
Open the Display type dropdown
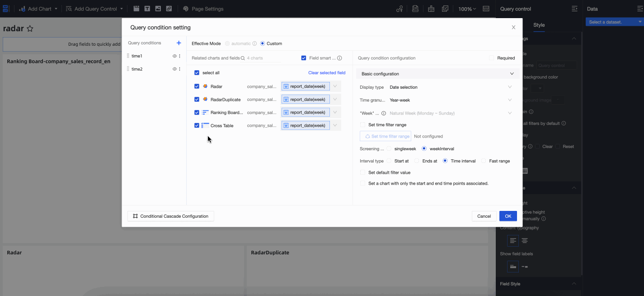coord(451,87)
